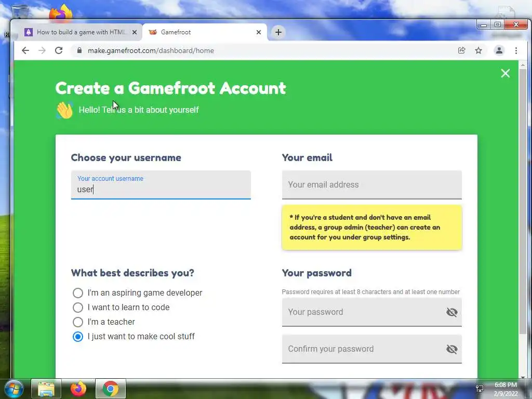This screenshot has width=532, height=399.
Task: Click the 'Your email address' field
Action: [x=371, y=184]
